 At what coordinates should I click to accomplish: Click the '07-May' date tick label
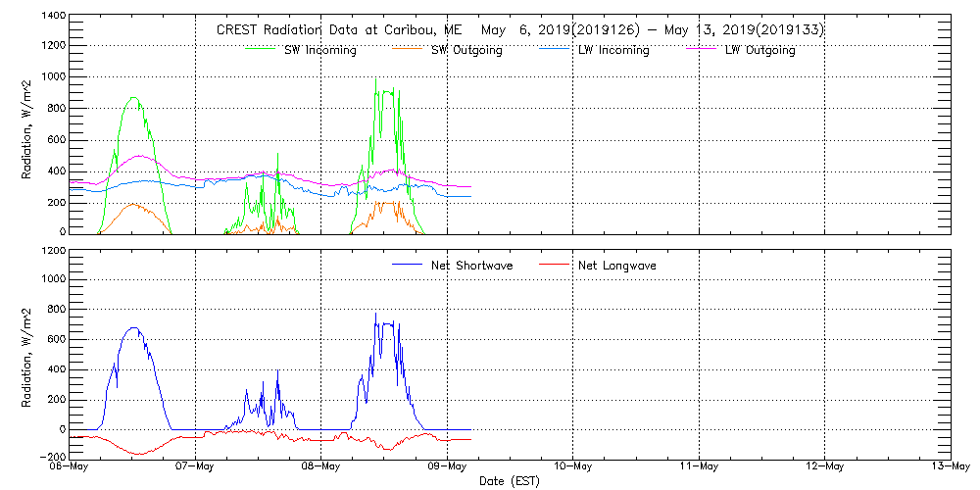point(195,466)
